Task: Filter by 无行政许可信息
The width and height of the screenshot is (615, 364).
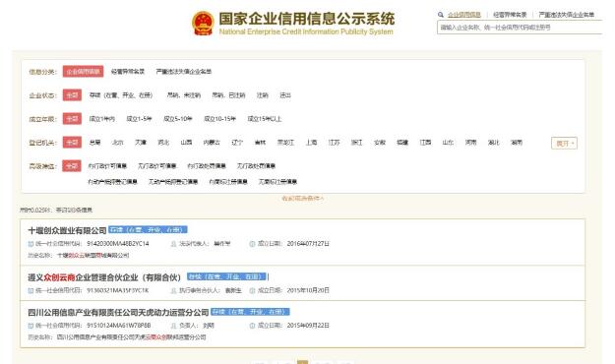Action: click(x=156, y=166)
